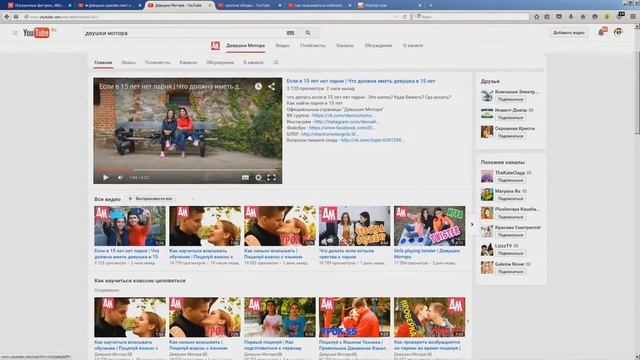
Task: Click the Watch Later clock icon
Action: point(258,87)
